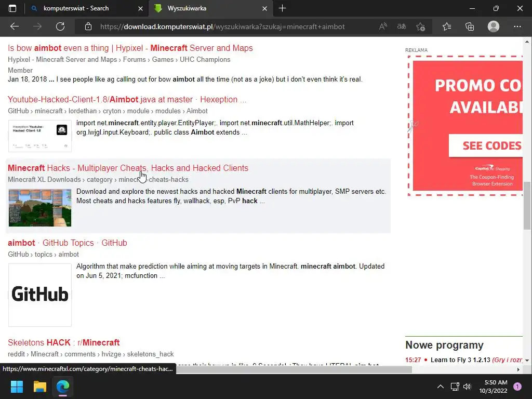Viewport: 532px width, 399px height.
Task: Click SEE CODES button in the ad
Action: (487, 145)
